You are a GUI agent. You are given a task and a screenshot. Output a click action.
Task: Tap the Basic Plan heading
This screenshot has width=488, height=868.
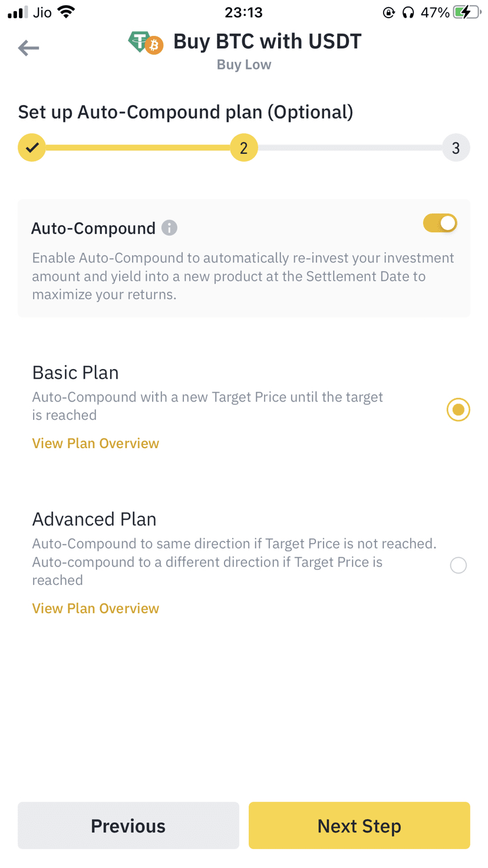(75, 373)
